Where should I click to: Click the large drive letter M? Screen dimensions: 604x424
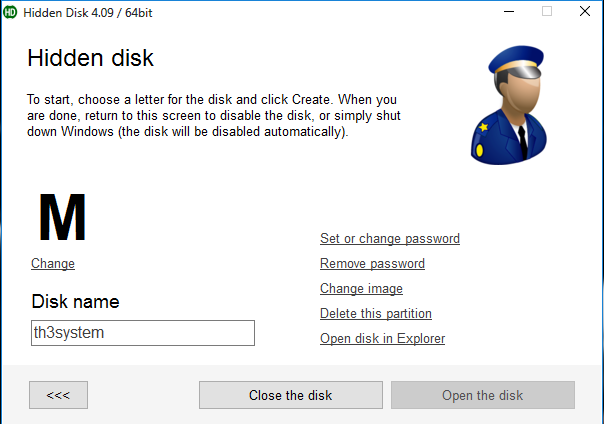pos(62,218)
